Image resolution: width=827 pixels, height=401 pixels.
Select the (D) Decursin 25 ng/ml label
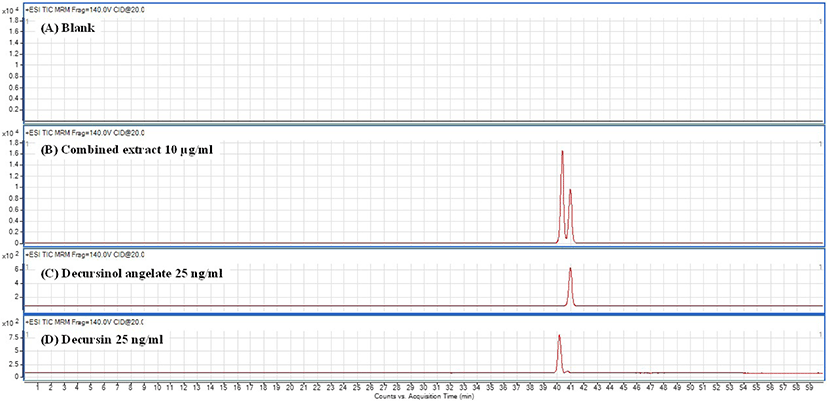[x=110, y=341]
